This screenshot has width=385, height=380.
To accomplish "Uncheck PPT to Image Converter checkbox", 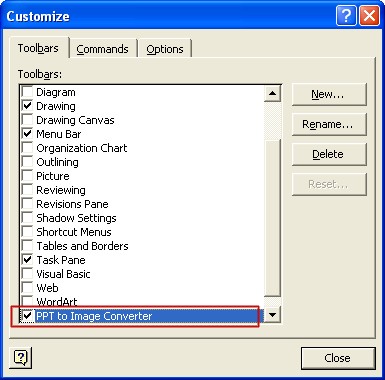I will 27,315.
